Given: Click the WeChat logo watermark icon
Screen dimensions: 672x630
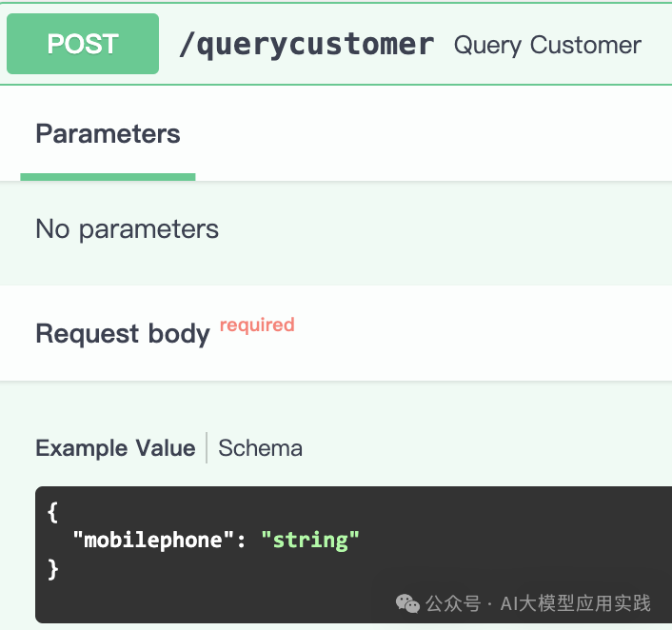Looking at the screenshot, I should (x=407, y=603).
